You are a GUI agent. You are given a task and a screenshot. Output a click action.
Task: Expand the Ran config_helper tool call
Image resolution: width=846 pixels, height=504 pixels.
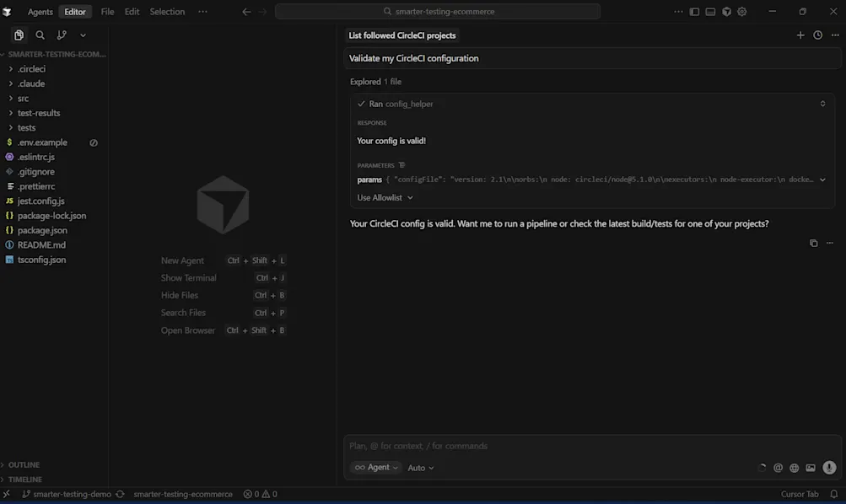click(822, 103)
